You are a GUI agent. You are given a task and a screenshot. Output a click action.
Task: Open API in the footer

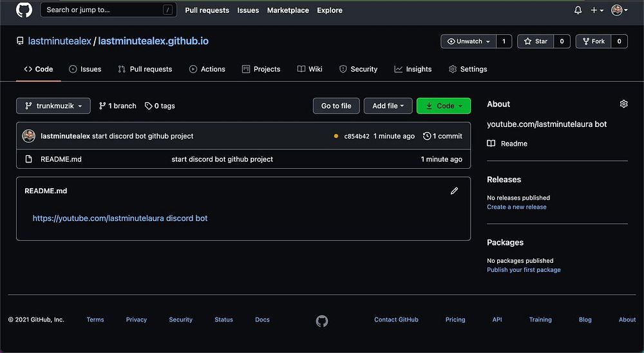tap(497, 320)
